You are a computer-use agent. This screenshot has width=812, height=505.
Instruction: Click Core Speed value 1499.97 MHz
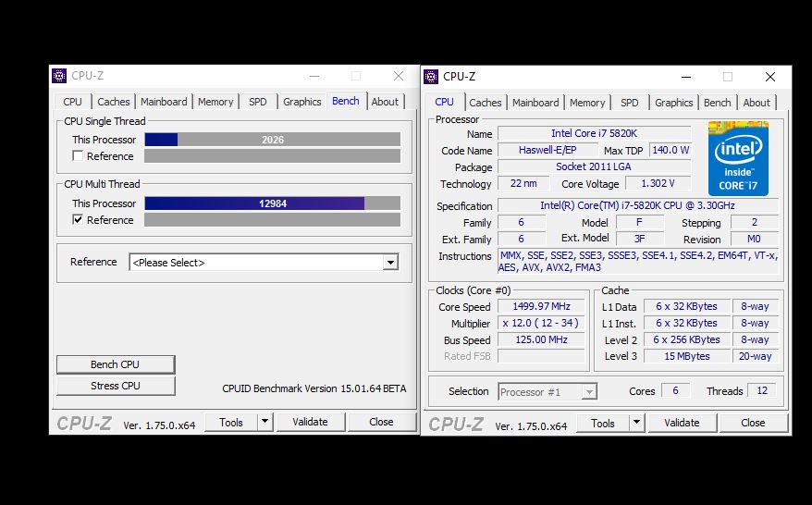pyautogui.click(x=541, y=306)
